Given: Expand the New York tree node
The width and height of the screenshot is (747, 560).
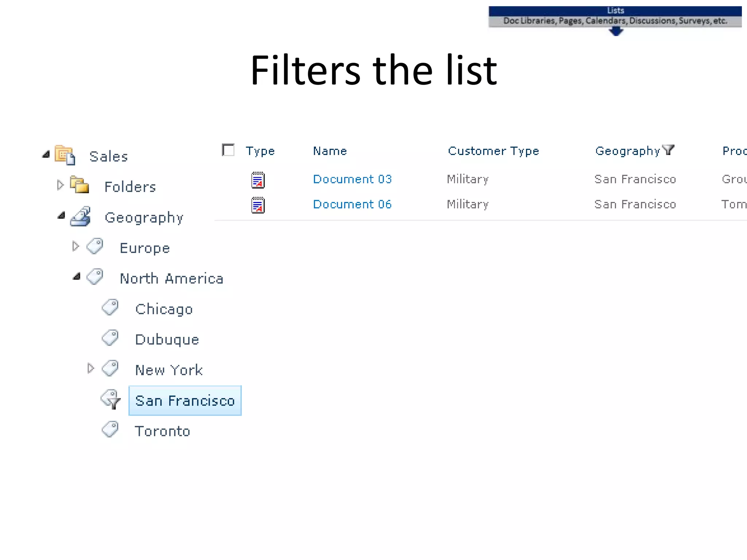Looking at the screenshot, I should point(91,368).
